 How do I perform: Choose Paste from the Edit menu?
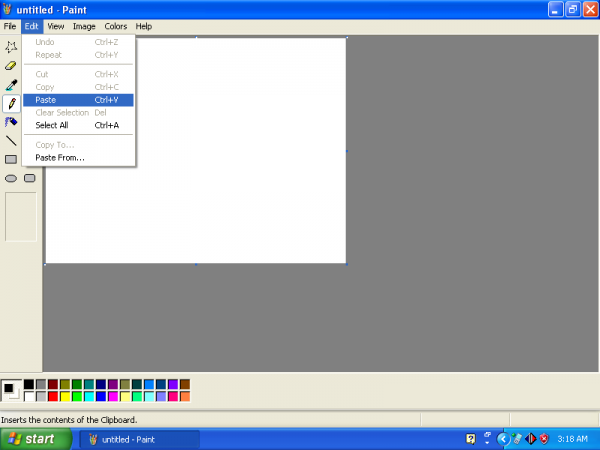[x=78, y=100]
